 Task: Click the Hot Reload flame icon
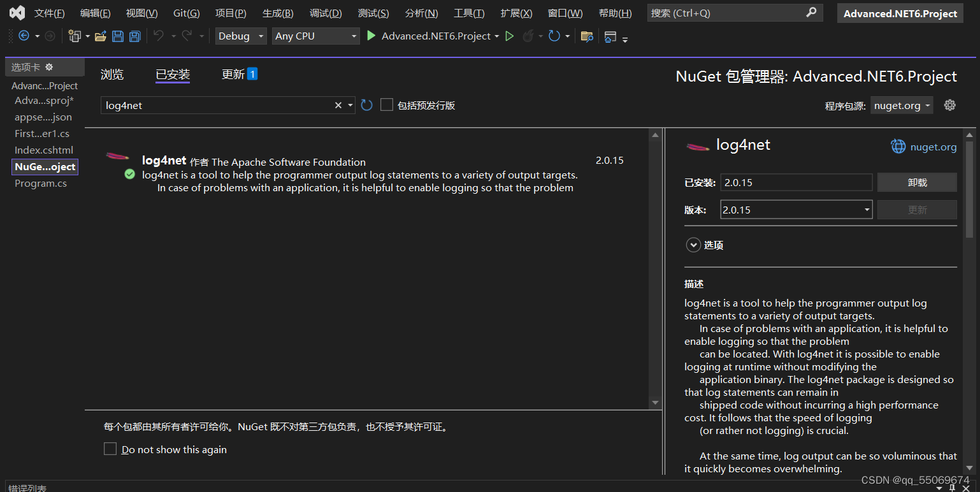pos(531,36)
